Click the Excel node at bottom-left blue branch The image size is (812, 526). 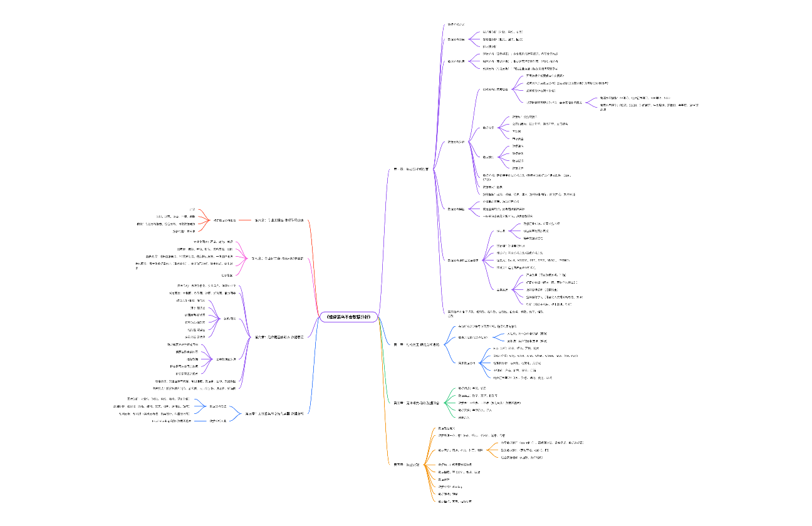pyautogui.click(x=174, y=421)
